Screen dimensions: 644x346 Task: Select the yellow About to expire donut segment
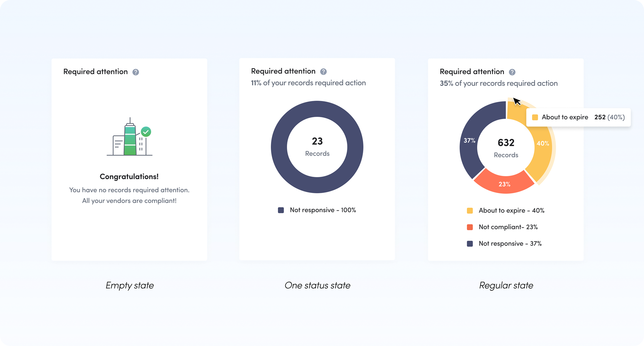(542, 143)
